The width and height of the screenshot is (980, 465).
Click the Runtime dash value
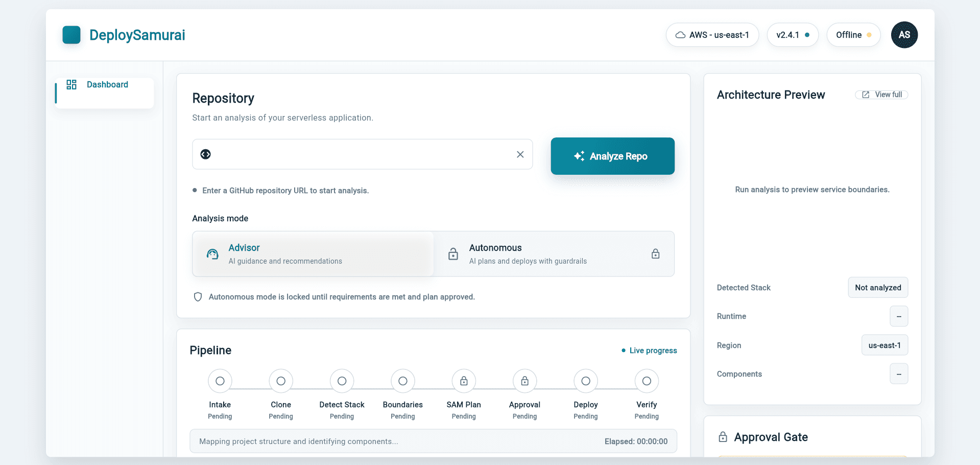point(899,316)
